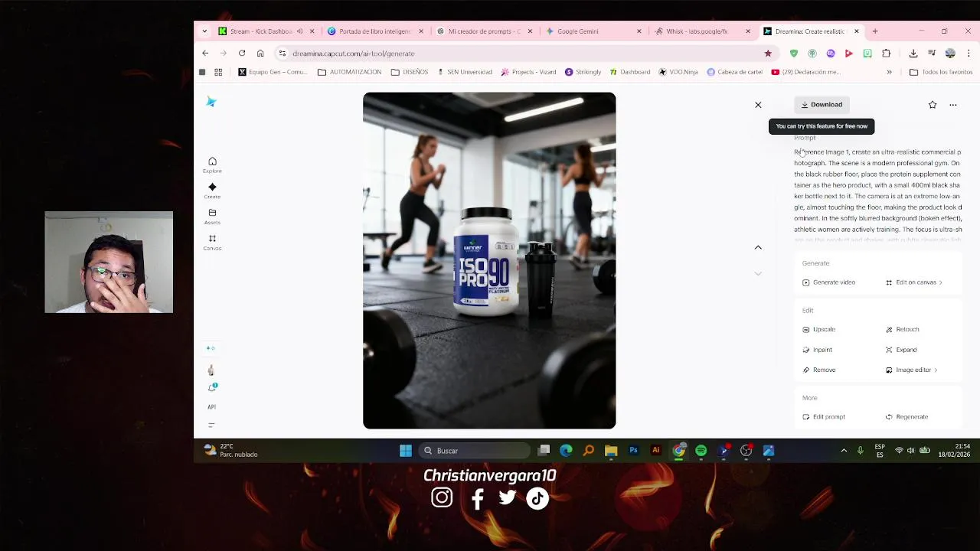Select the Expand edit tool
Viewport: 980px width, 551px height.
901,350
